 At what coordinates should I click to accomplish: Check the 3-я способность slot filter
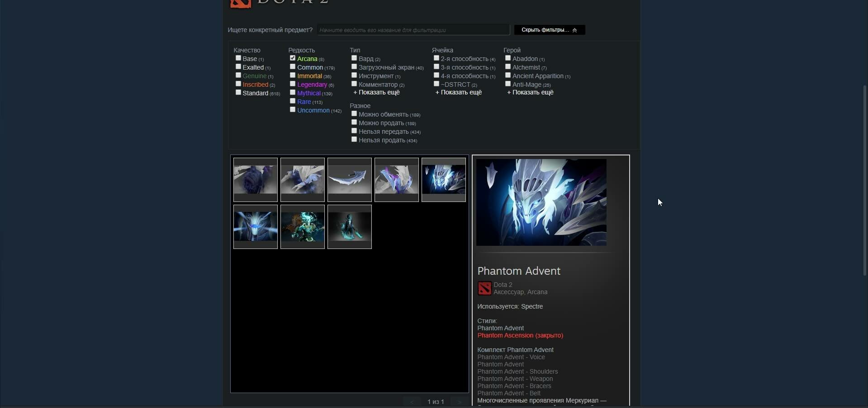click(436, 67)
